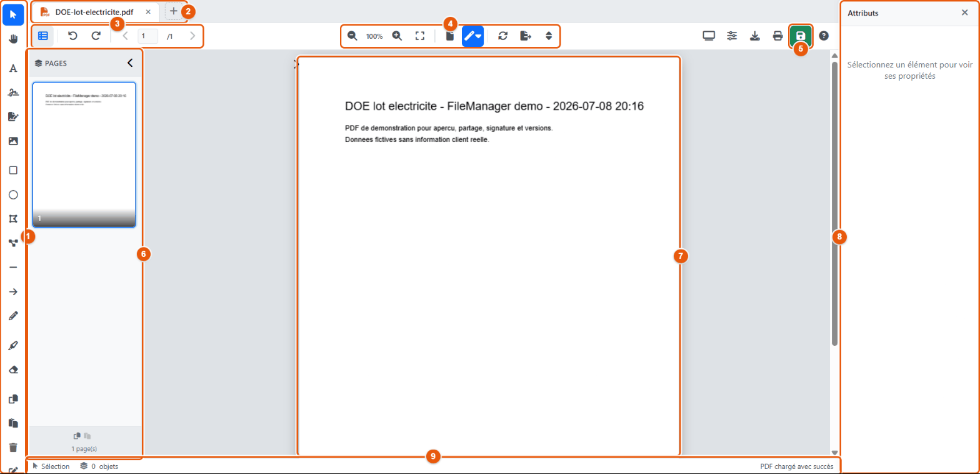
Task: Toggle the pages list sidebar button
Action: 43,36
